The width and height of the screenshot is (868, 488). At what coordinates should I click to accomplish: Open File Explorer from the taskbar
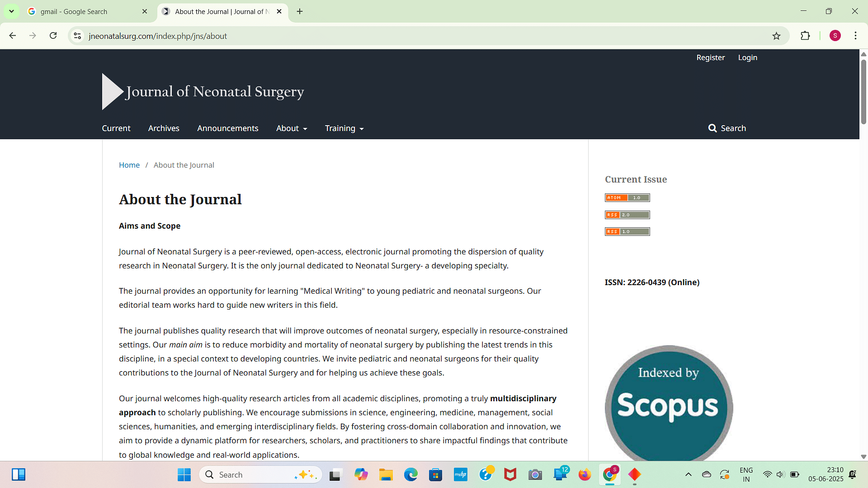point(386,474)
